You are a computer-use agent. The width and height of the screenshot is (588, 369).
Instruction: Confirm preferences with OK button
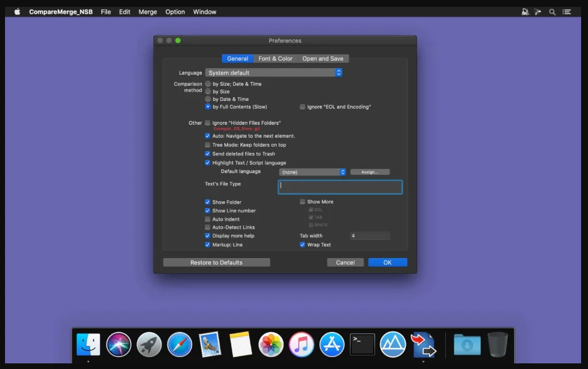(x=388, y=262)
